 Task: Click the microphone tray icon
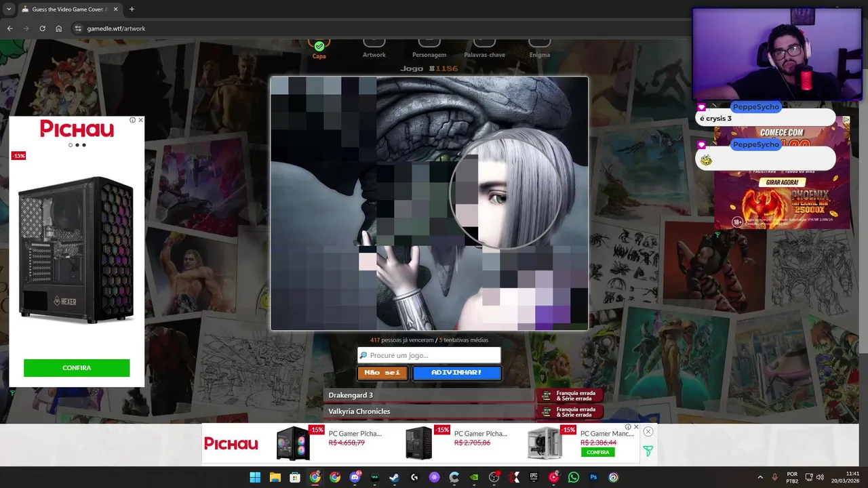(775, 477)
